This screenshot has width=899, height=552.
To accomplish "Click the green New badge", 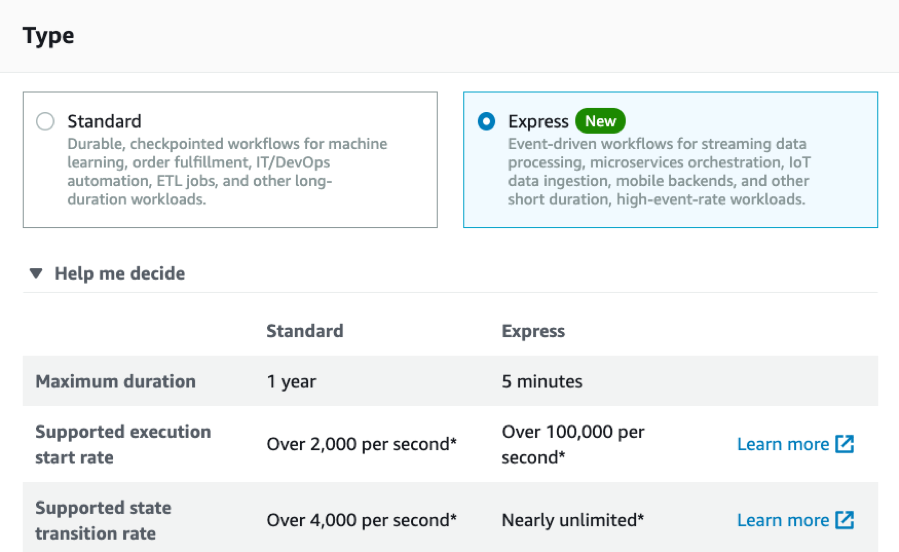I will pos(600,121).
